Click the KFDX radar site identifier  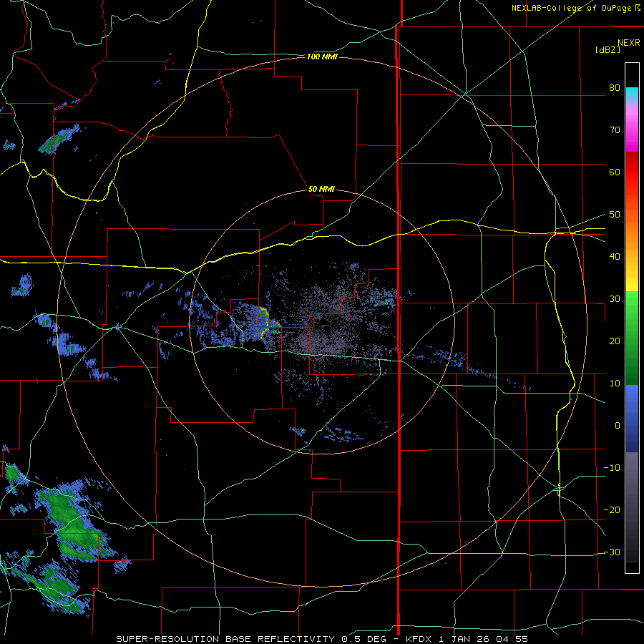419,639
